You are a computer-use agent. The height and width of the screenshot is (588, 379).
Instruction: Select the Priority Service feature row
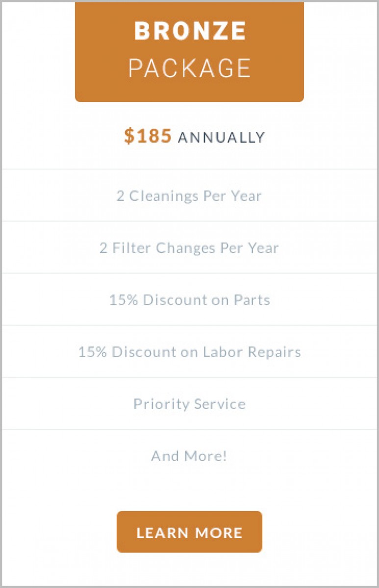coord(189,404)
